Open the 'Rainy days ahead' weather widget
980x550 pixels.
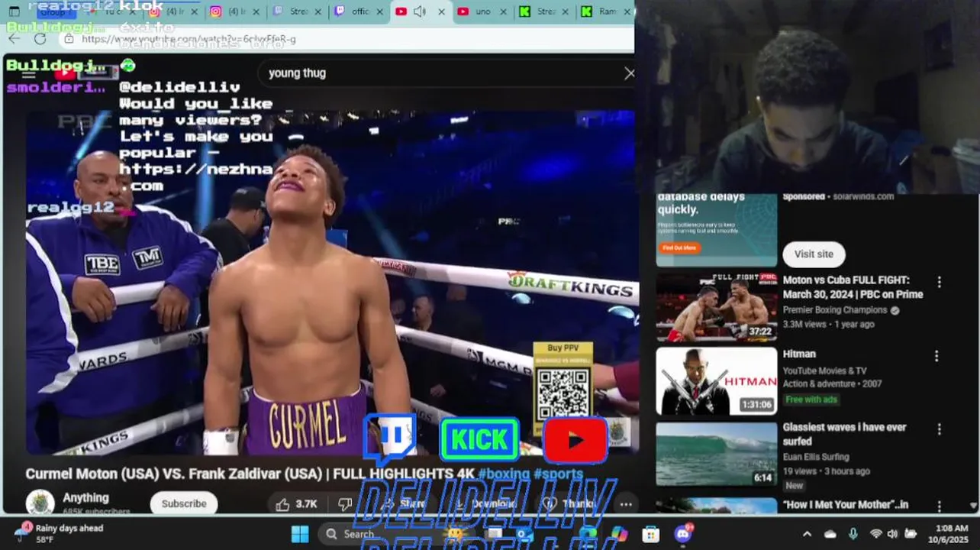[x=60, y=534]
